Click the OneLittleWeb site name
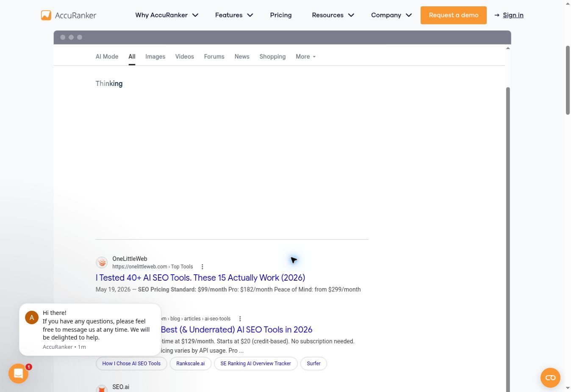Image resolution: width=571 pixels, height=392 pixels. (x=130, y=259)
